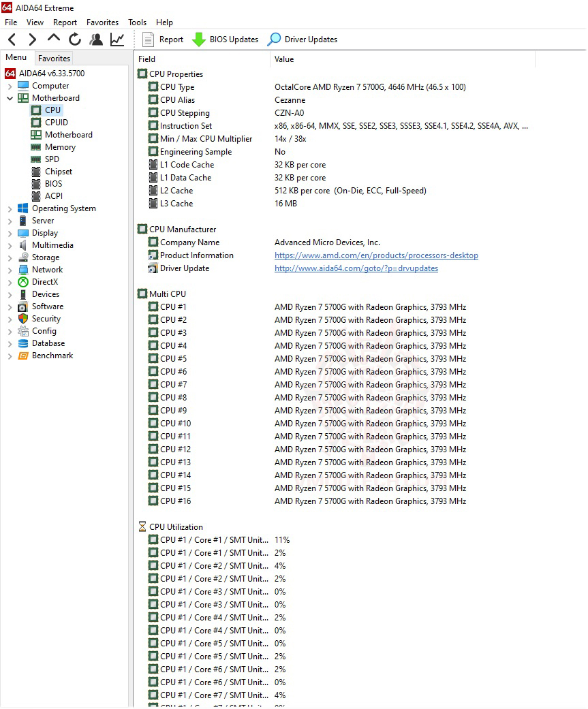Click the Multimedia speaker icon
Viewport: 588px width, 709px height.
[x=23, y=245]
